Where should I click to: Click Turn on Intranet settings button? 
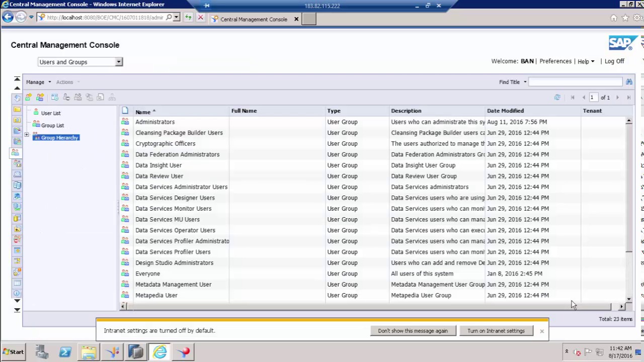496,331
